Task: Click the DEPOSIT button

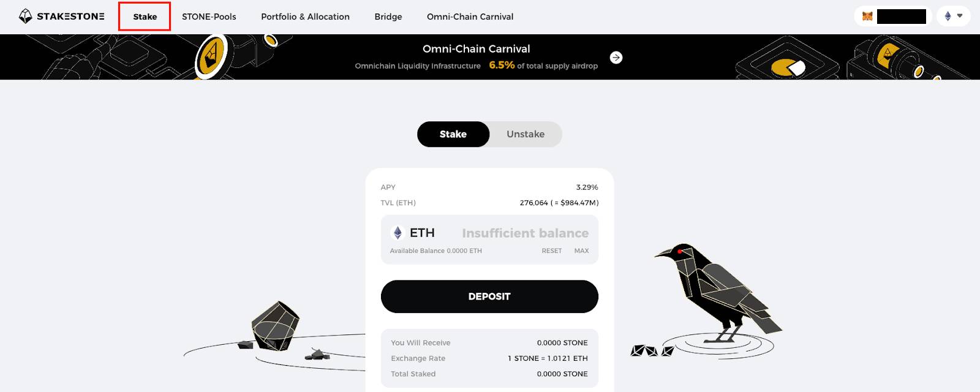Action: [489, 296]
